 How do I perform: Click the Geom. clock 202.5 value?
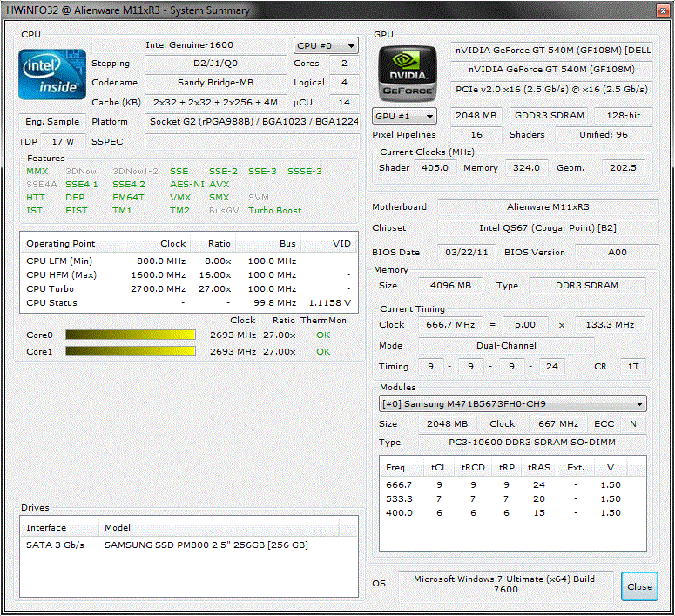point(623,168)
